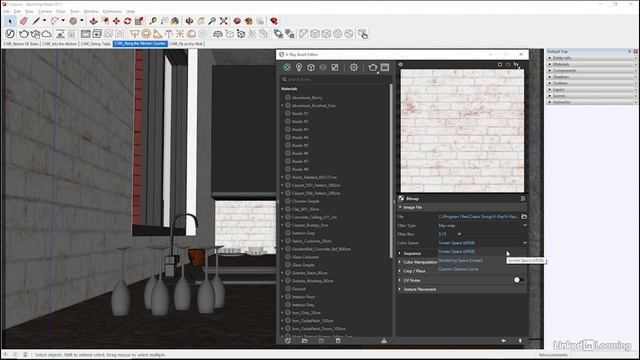Select Ground material

coord(299,289)
